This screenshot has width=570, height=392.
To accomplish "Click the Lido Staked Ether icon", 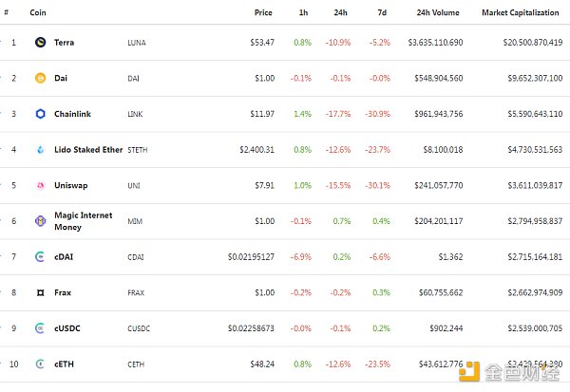I will (40, 149).
